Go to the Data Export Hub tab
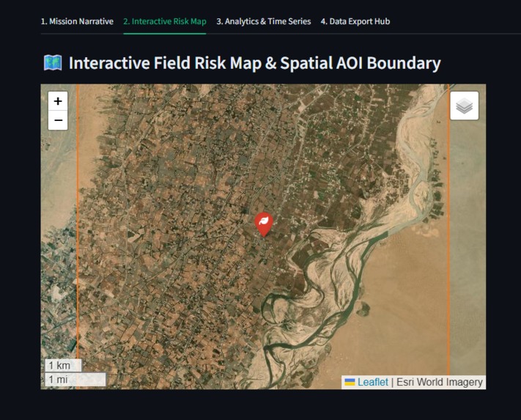This screenshot has width=521, height=420. pos(355,21)
